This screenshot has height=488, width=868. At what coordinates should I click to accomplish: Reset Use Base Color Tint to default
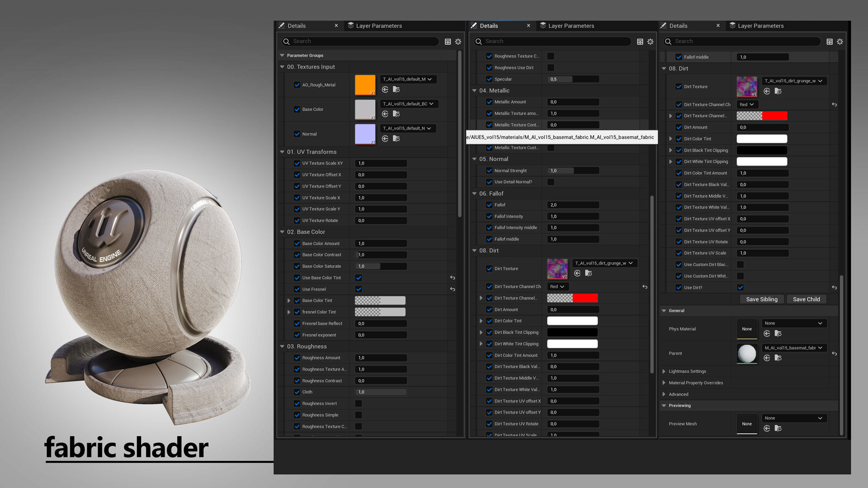tap(453, 278)
